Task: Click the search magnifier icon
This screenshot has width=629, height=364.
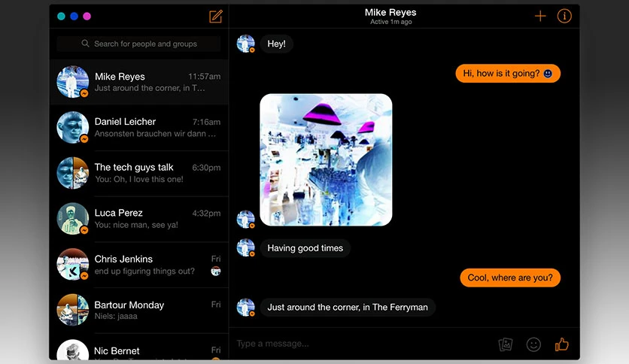Action: pos(85,44)
